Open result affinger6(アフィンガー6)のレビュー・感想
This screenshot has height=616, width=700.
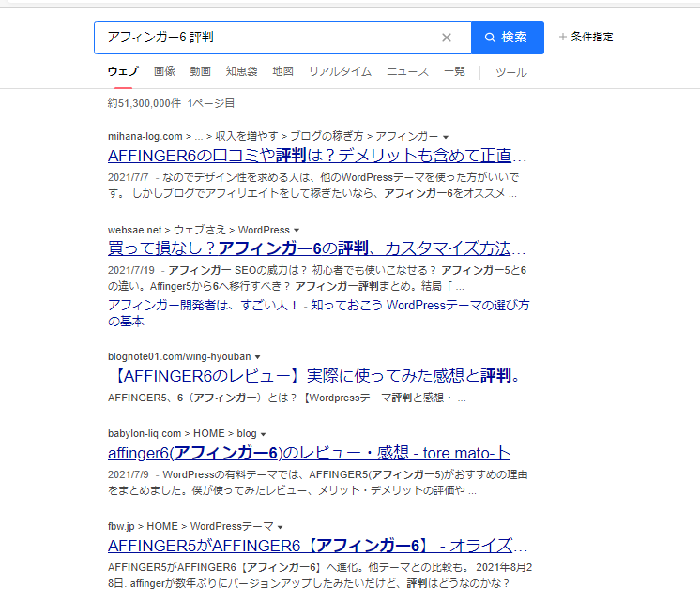pyautogui.click(x=316, y=453)
